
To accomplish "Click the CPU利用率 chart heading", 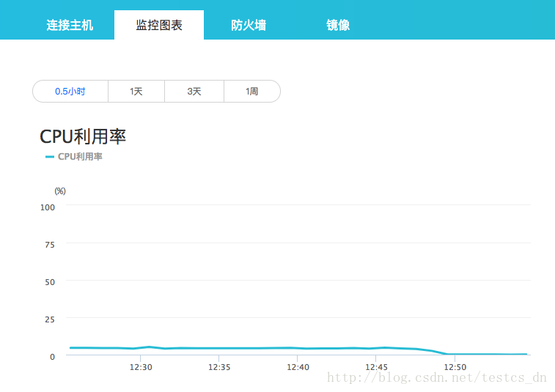I will [x=83, y=137].
